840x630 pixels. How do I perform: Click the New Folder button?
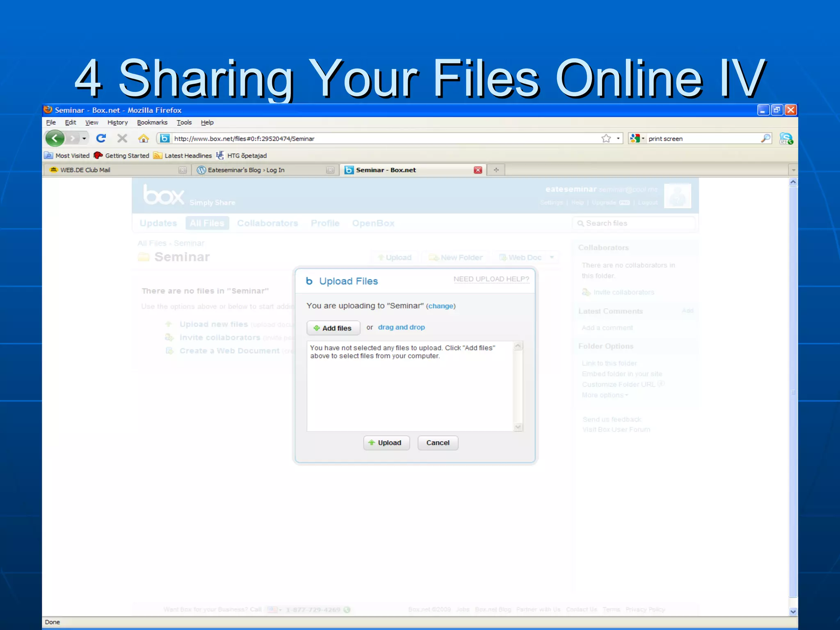pyautogui.click(x=456, y=257)
